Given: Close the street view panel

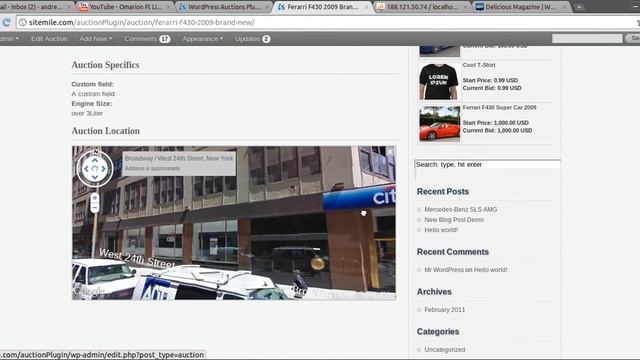Looking at the screenshot, I should 390,152.
